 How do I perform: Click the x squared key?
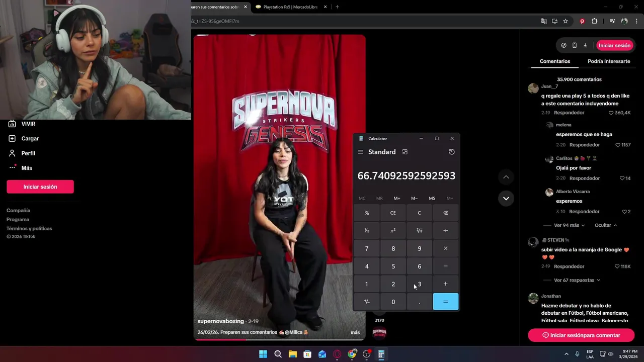click(393, 230)
